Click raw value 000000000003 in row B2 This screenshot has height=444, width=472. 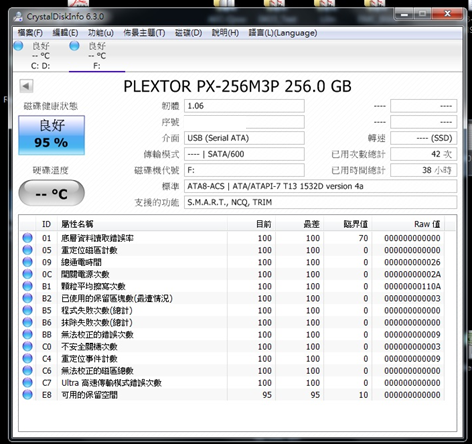point(412,298)
